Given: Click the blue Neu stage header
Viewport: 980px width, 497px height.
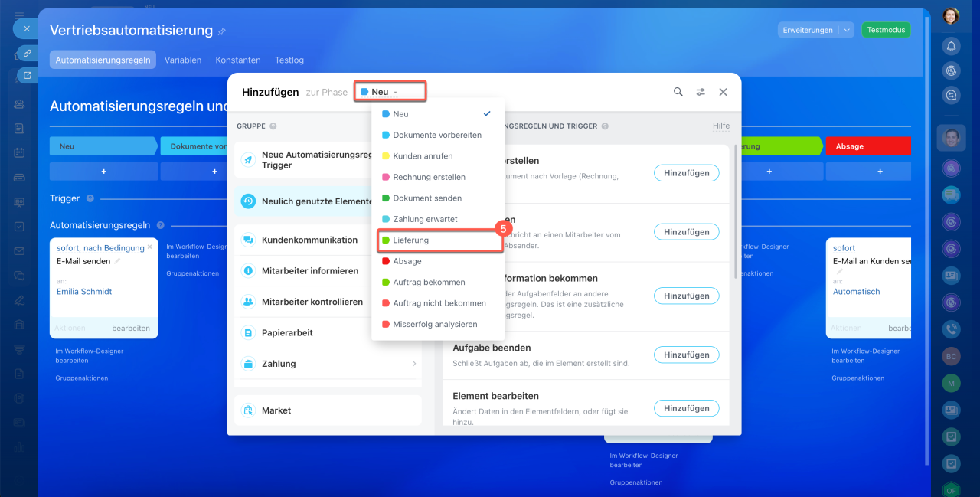Looking at the screenshot, I should 103,146.
